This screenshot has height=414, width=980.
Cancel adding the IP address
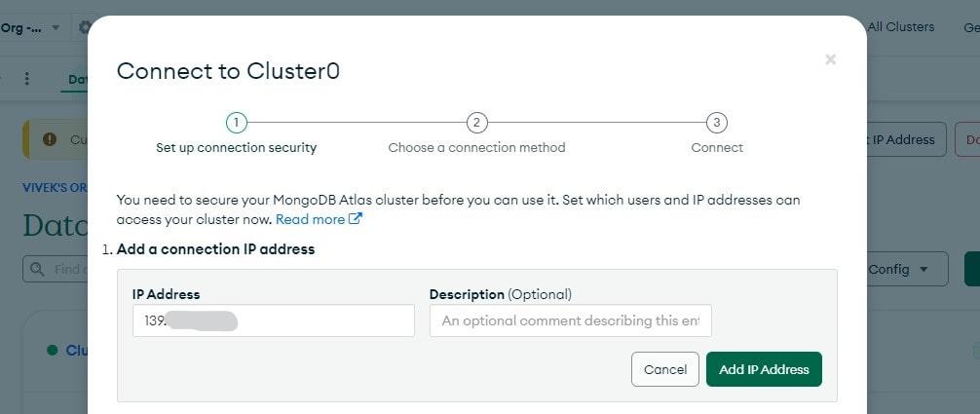(x=665, y=369)
